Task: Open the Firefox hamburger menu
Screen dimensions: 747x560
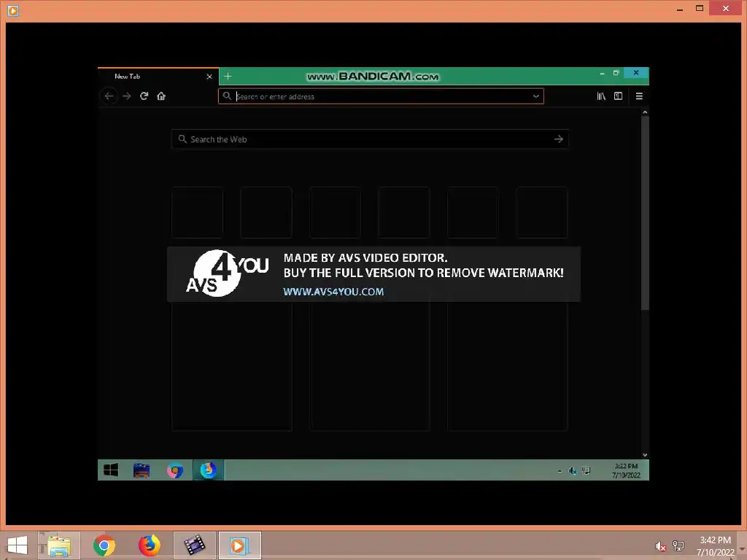Action: coord(639,96)
